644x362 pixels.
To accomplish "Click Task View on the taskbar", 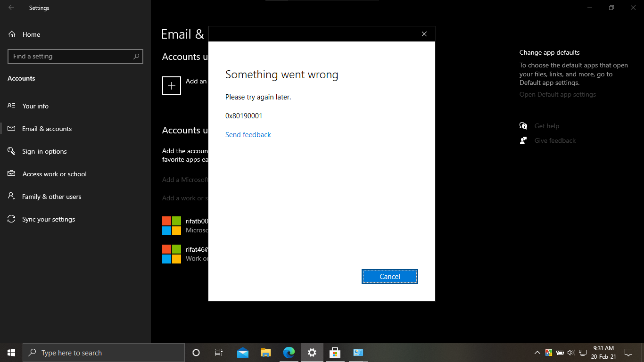I will point(218,352).
